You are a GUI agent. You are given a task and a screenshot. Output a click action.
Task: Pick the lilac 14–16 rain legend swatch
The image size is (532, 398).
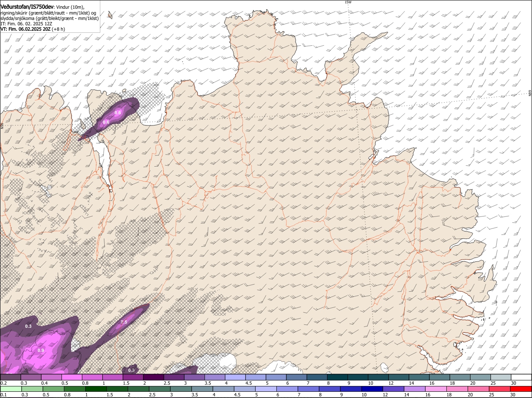(415, 389)
